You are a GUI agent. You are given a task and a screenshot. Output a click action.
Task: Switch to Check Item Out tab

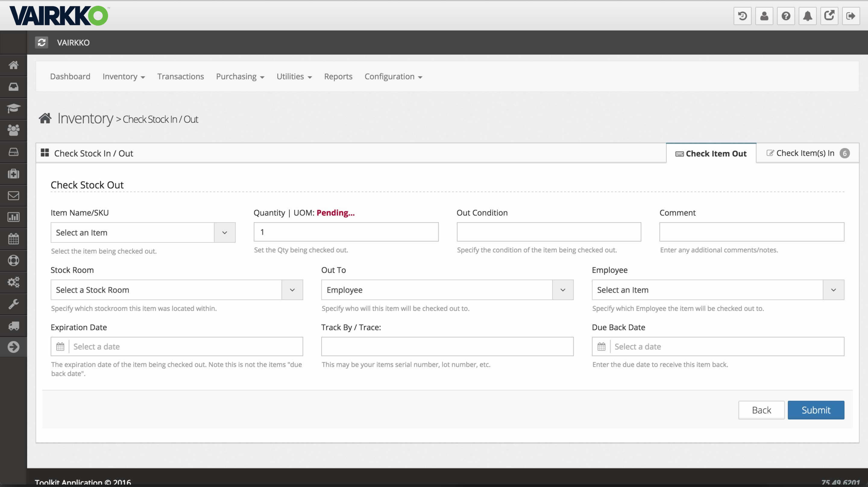pyautogui.click(x=711, y=153)
